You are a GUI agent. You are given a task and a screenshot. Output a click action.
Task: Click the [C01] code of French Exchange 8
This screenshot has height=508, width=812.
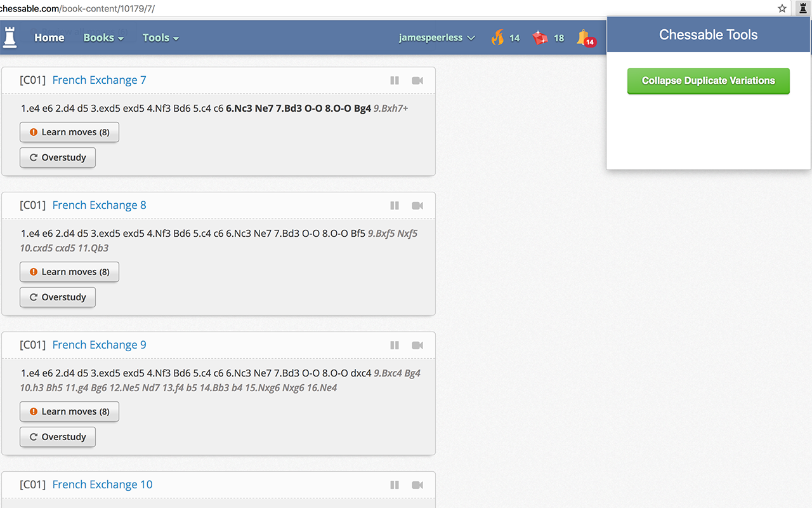pyautogui.click(x=33, y=205)
